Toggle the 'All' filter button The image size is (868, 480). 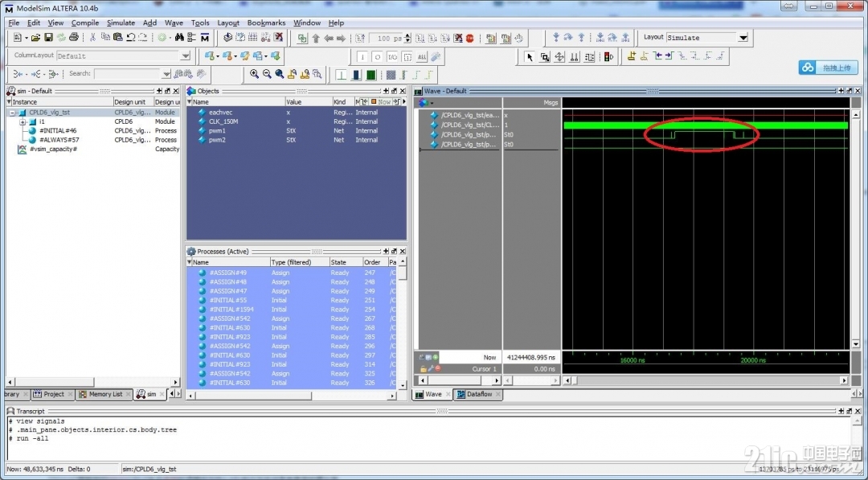point(422,56)
